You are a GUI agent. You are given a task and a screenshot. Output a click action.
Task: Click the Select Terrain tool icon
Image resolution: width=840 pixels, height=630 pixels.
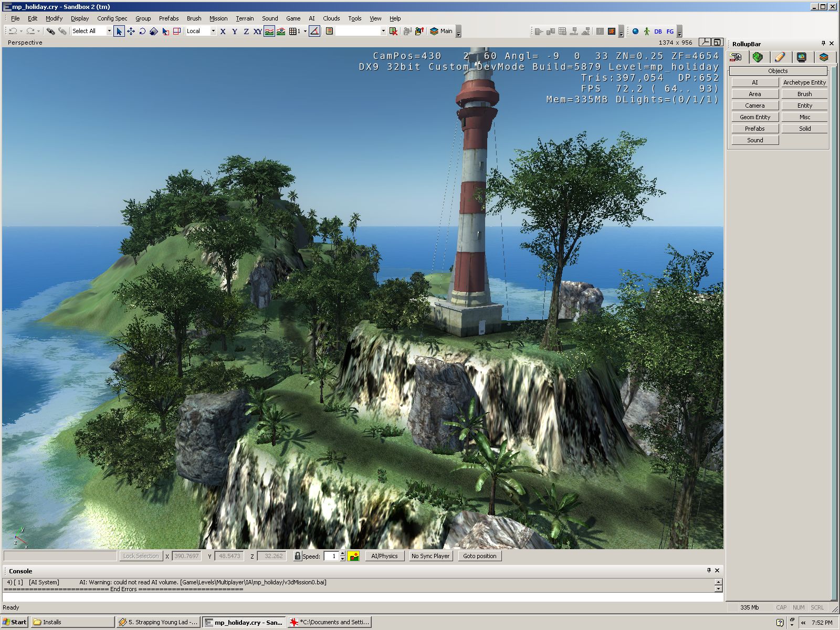(165, 31)
